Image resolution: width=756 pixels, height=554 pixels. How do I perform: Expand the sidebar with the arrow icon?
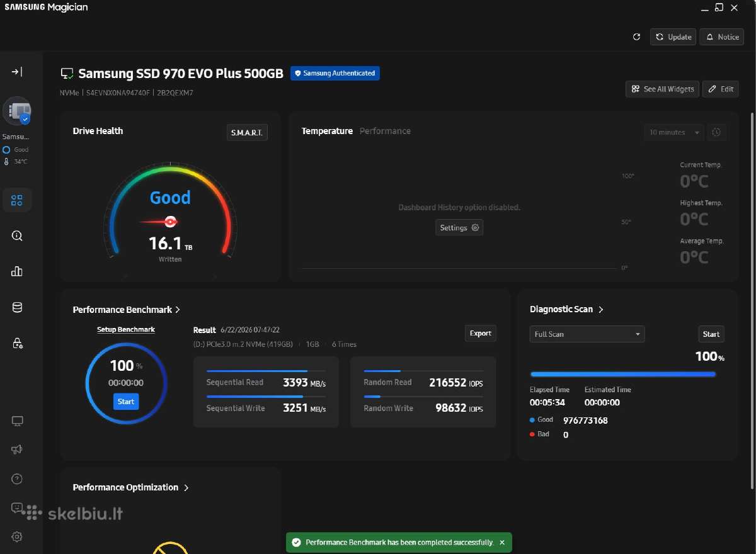tap(17, 72)
